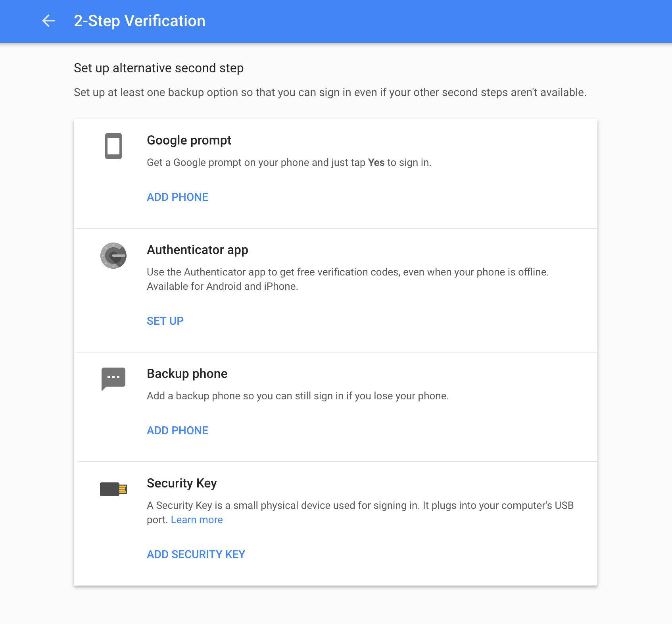
Task: Click the Security Key USB icon
Action: coord(113,489)
